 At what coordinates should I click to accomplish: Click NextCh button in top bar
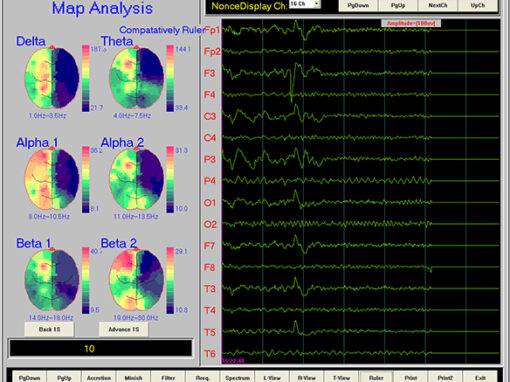click(438, 5)
